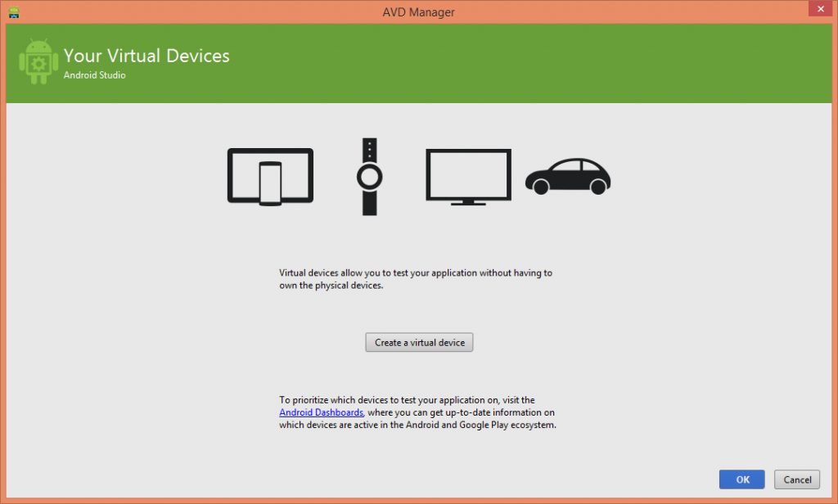Confirm with the OK button

[x=741, y=479]
